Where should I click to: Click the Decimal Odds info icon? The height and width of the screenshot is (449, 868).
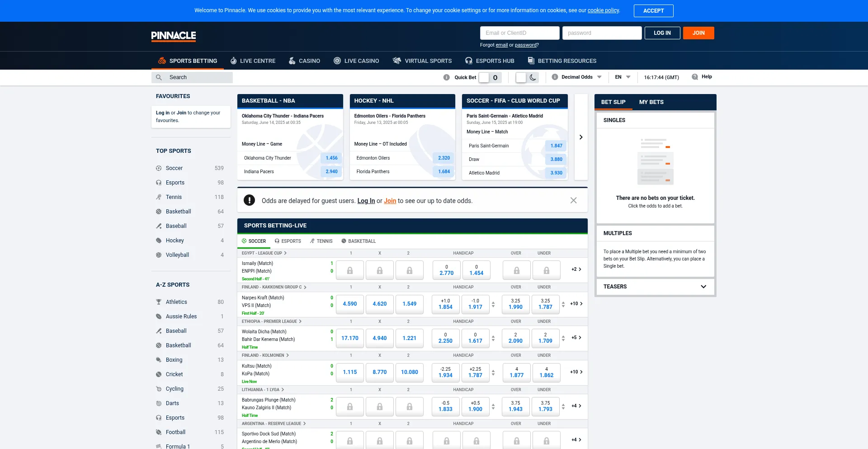[x=555, y=77]
